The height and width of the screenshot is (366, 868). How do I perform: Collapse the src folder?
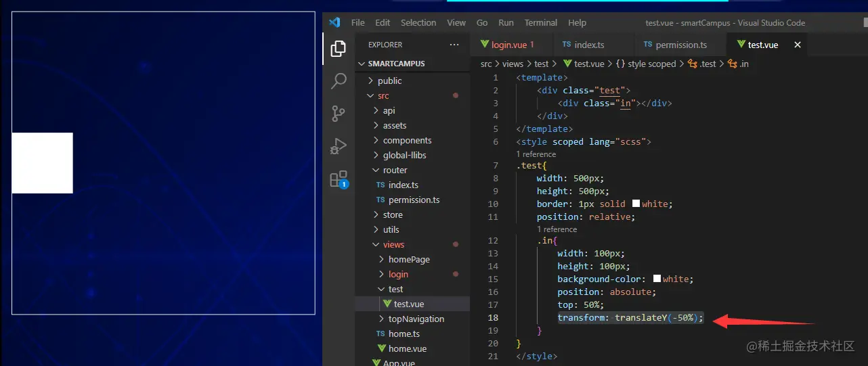click(x=412, y=95)
